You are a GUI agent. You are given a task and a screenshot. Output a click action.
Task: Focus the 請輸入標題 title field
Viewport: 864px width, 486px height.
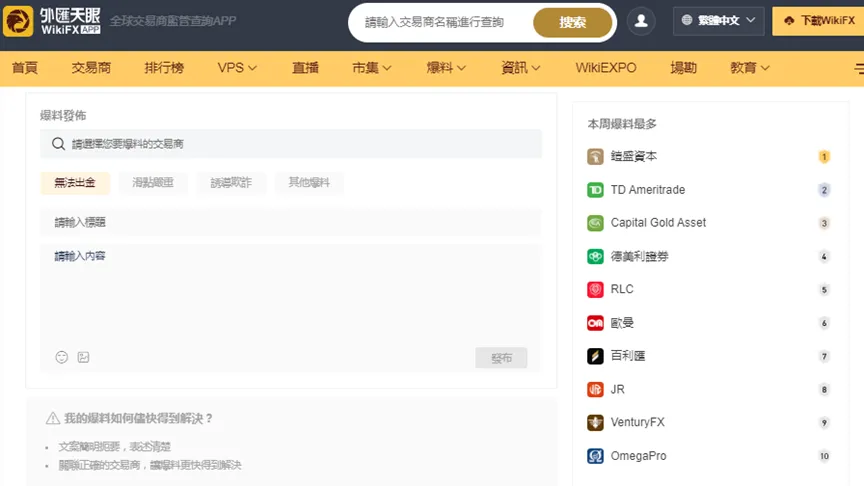[291, 223]
